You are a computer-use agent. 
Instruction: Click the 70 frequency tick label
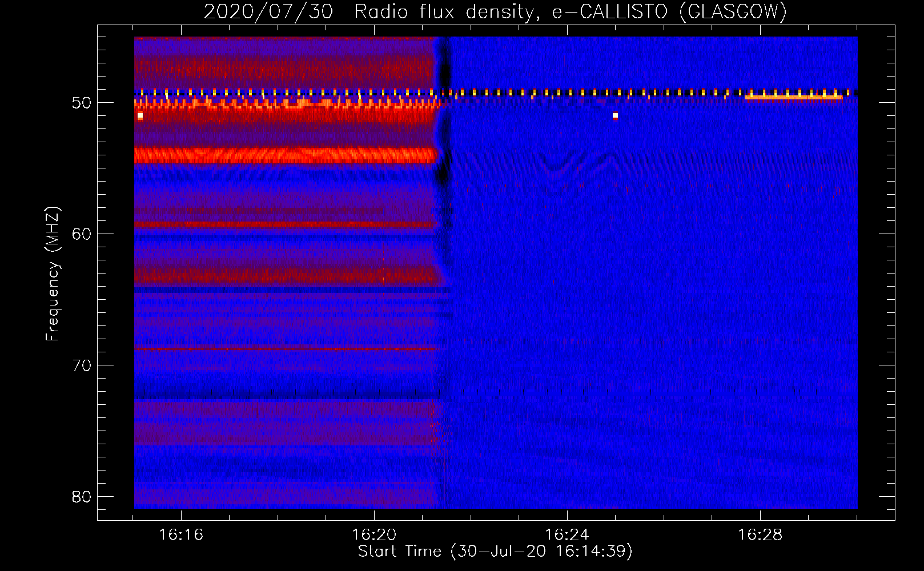click(82, 365)
